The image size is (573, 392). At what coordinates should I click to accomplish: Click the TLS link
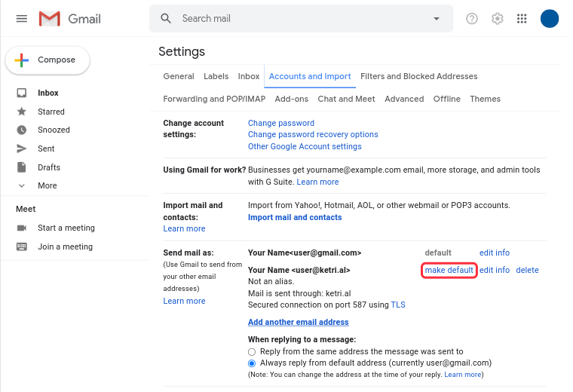pyautogui.click(x=398, y=305)
